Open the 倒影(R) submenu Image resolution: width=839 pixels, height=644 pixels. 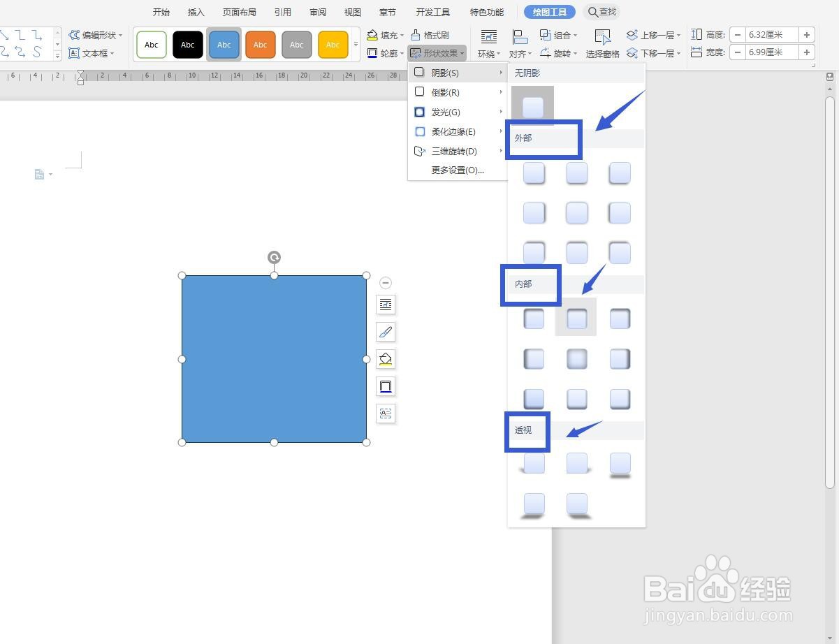(x=458, y=92)
